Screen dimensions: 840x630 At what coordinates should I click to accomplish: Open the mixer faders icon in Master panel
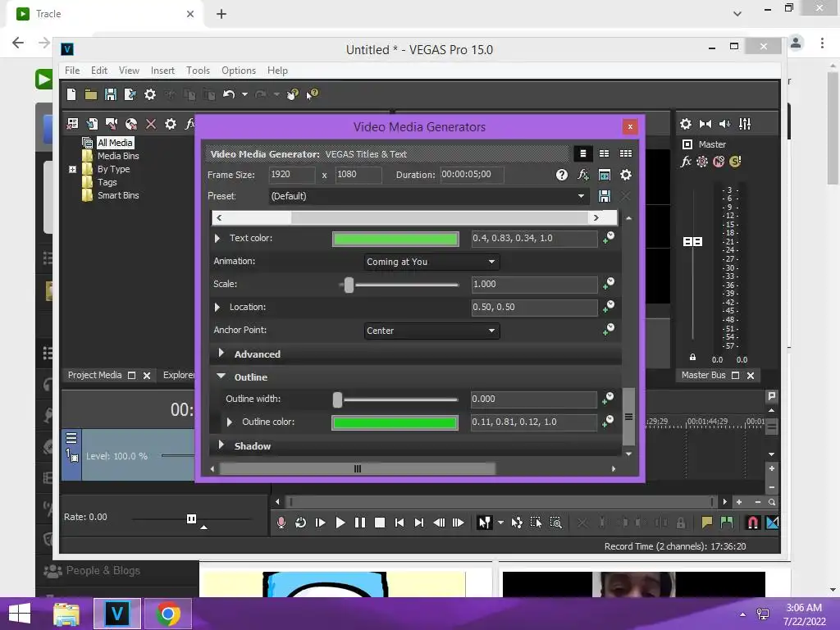pos(745,124)
